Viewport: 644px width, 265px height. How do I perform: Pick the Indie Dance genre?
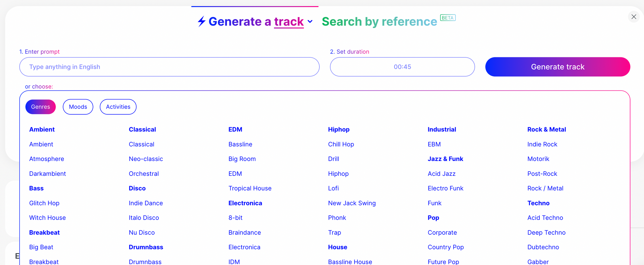click(x=146, y=203)
